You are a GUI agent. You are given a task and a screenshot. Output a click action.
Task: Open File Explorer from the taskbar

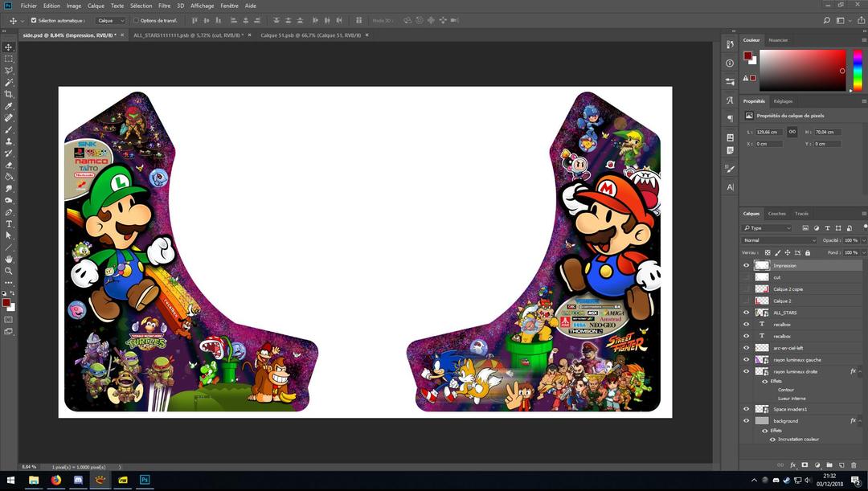point(34,480)
